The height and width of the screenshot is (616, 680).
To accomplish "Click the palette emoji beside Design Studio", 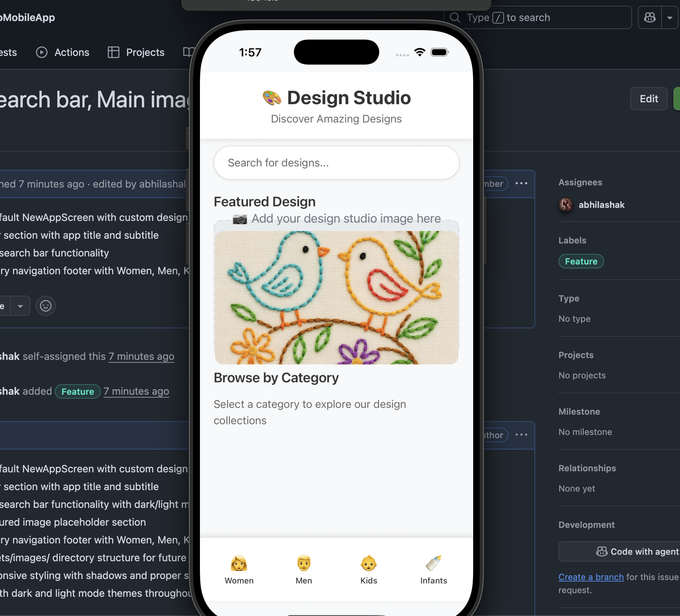I will tap(272, 98).
